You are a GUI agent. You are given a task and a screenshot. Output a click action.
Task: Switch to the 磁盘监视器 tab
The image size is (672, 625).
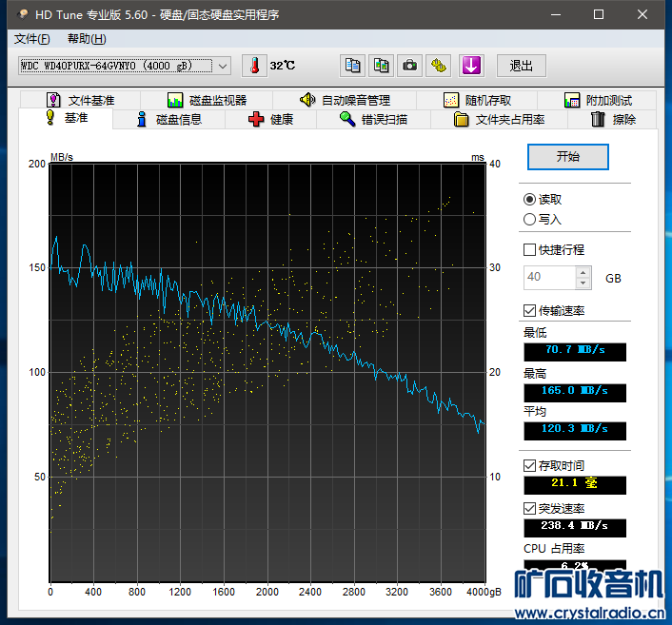click(207, 100)
